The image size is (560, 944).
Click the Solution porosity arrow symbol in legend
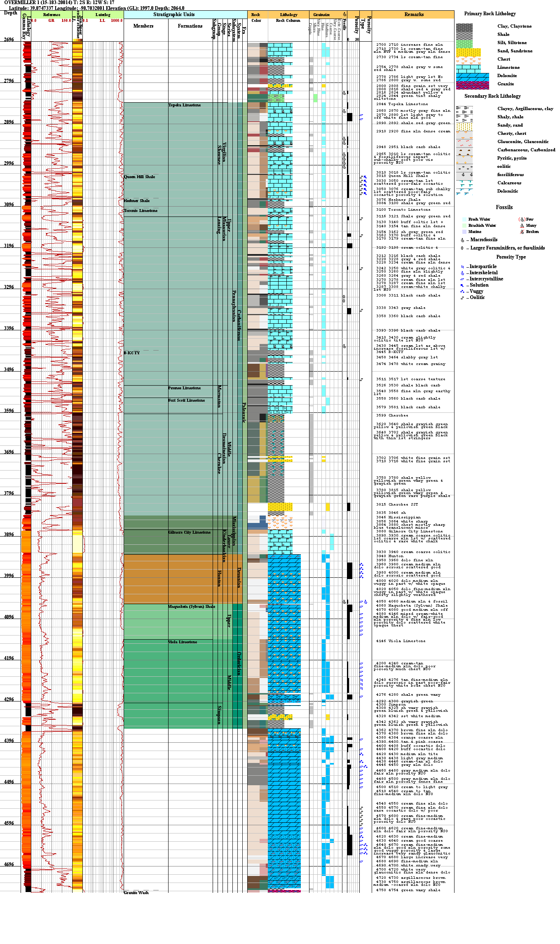tap(462, 285)
